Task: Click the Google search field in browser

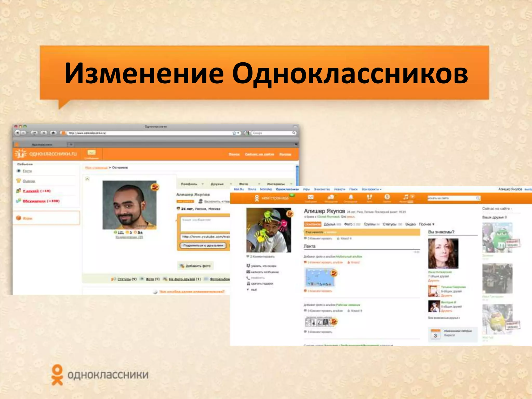Action: 271,133
